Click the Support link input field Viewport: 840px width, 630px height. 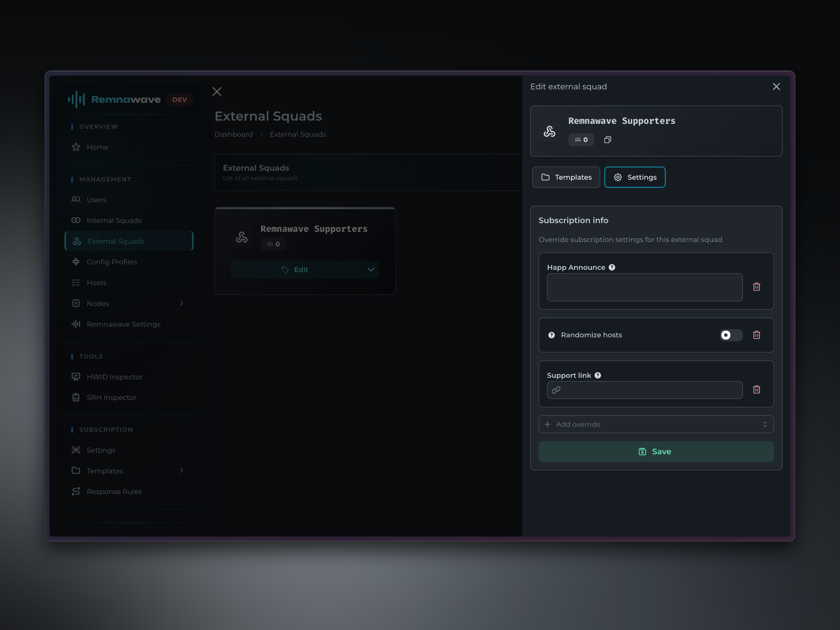[644, 390]
